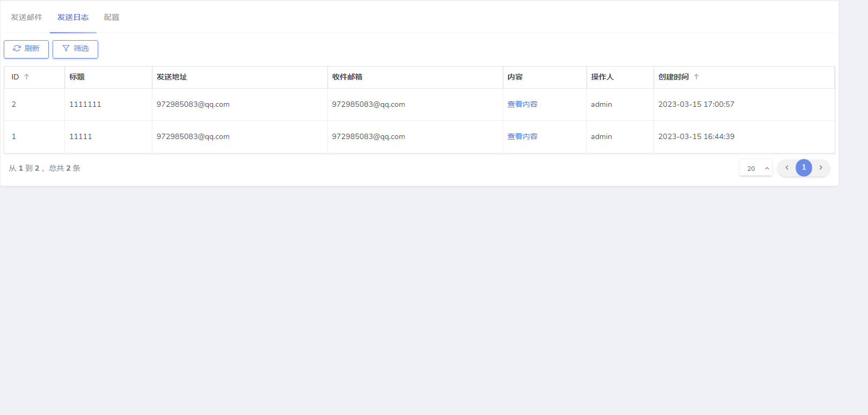Sort by ID using the arrow icon
The height and width of the screenshot is (415, 868).
click(x=27, y=77)
